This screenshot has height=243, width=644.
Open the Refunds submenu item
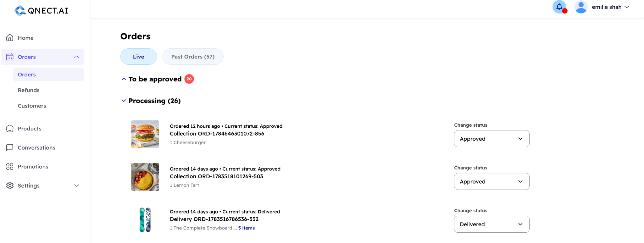pos(29,90)
